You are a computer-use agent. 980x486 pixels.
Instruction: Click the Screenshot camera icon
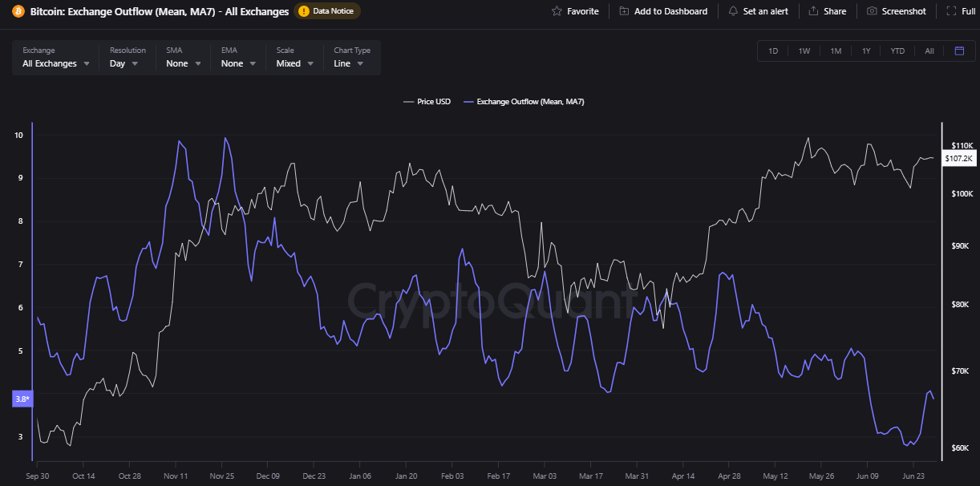pyautogui.click(x=872, y=11)
